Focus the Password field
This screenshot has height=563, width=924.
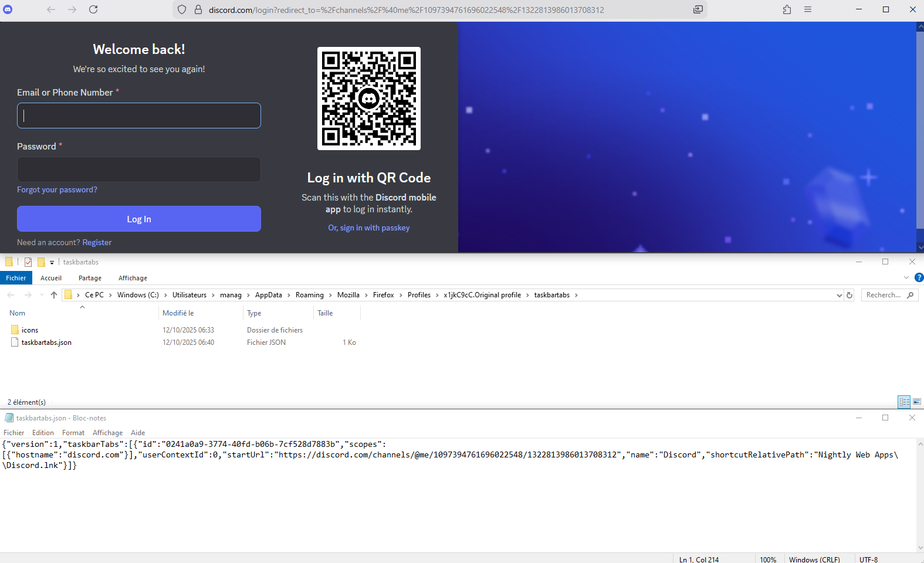[x=139, y=169]
